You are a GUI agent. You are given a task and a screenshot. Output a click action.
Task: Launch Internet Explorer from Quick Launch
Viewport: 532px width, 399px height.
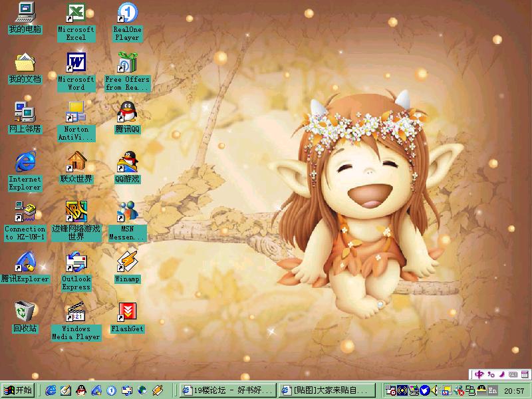(51, 390)
